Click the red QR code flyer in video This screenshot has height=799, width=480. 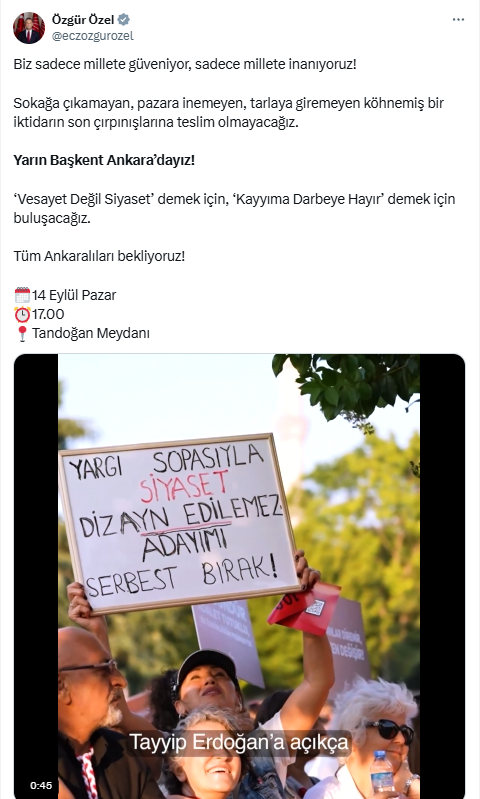click(x=305, y=608)
